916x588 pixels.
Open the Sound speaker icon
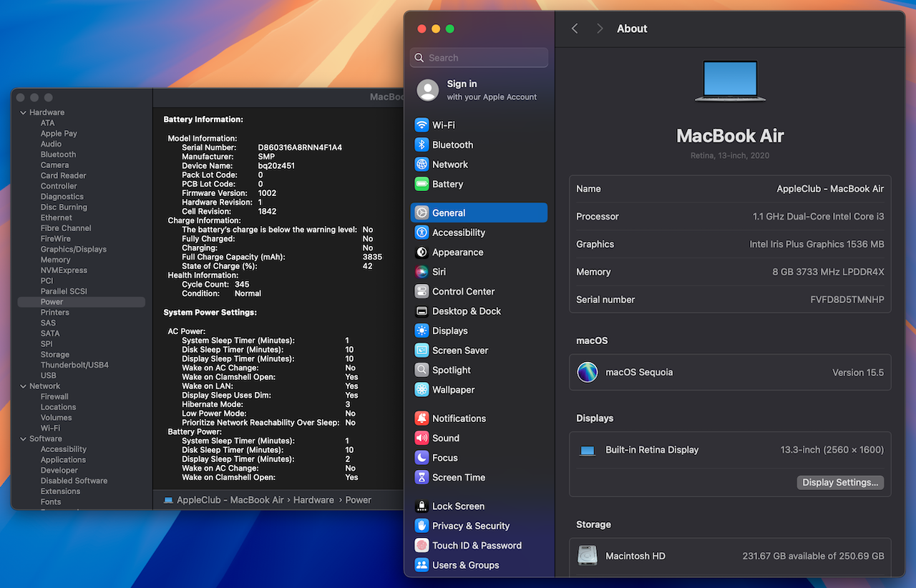click(422, 438)
